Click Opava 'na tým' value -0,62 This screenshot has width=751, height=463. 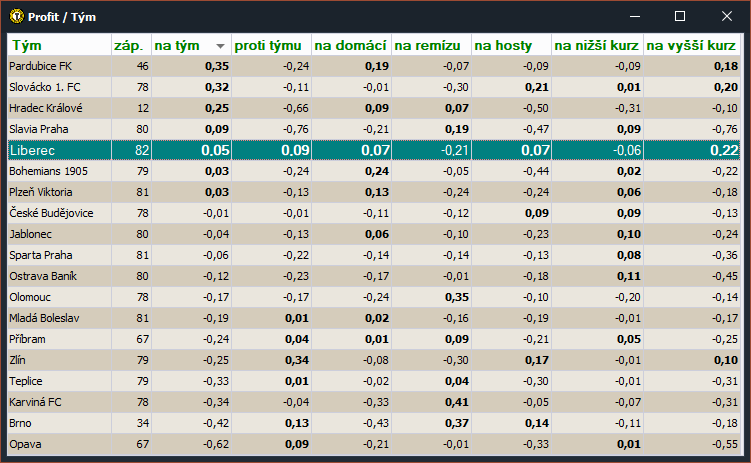pos(216,444)
